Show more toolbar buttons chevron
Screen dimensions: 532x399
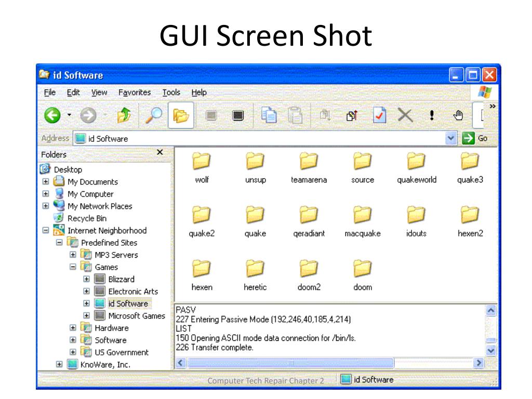tap(493, 106)
